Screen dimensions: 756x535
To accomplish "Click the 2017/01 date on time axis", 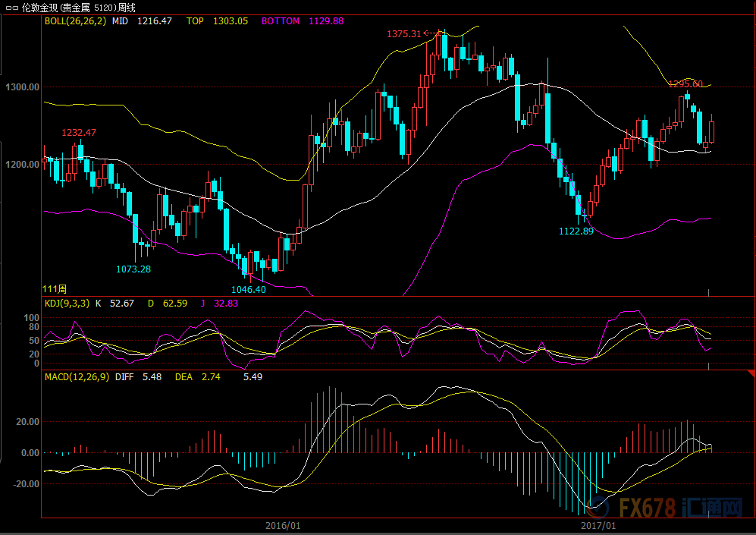I will coord(598,525).
